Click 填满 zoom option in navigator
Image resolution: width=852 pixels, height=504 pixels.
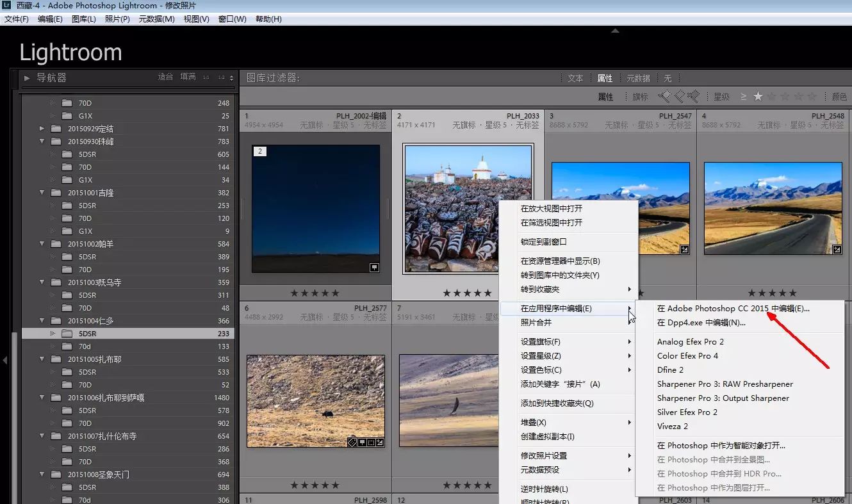[x=188, y=77]
